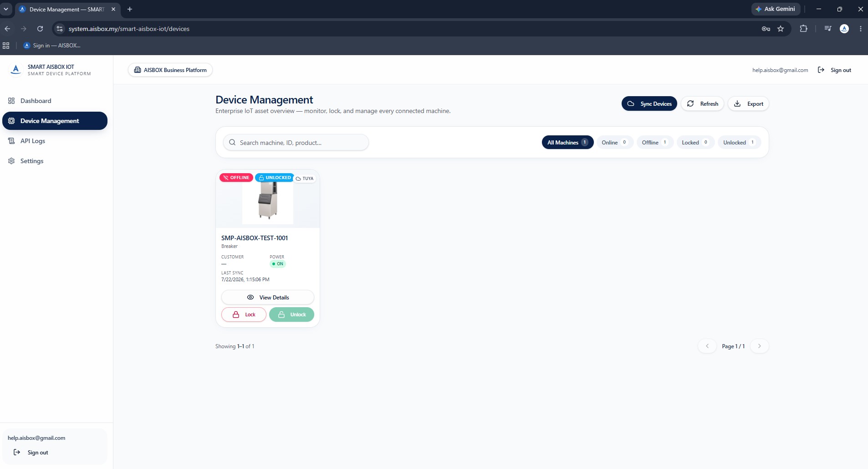Click Sign out in the sidebar footer
The height and width of the screenshot is (469, 868).
point(31,452)
